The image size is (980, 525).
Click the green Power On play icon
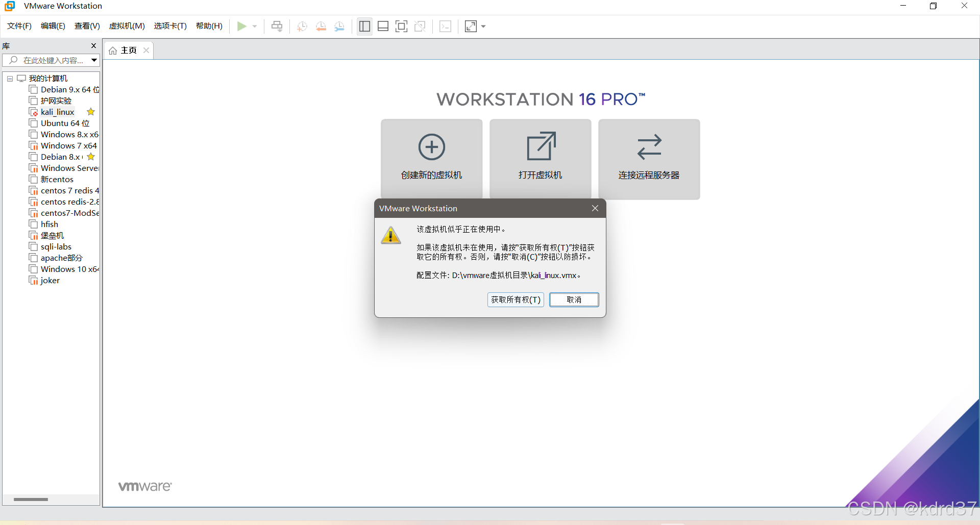coord(242,26)
